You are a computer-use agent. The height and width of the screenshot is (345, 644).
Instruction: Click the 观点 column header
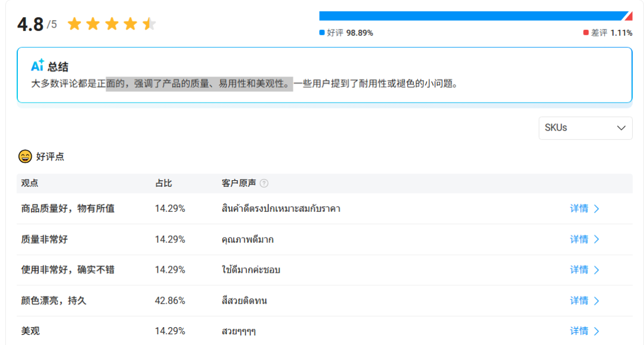tap(30, 183)
